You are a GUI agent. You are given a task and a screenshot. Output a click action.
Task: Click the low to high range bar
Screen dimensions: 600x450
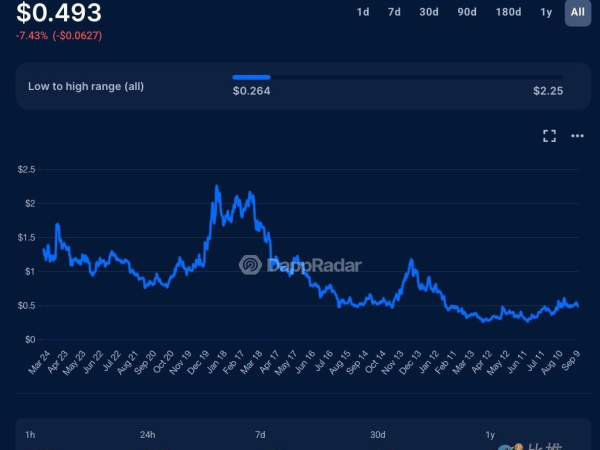(398, 77)
